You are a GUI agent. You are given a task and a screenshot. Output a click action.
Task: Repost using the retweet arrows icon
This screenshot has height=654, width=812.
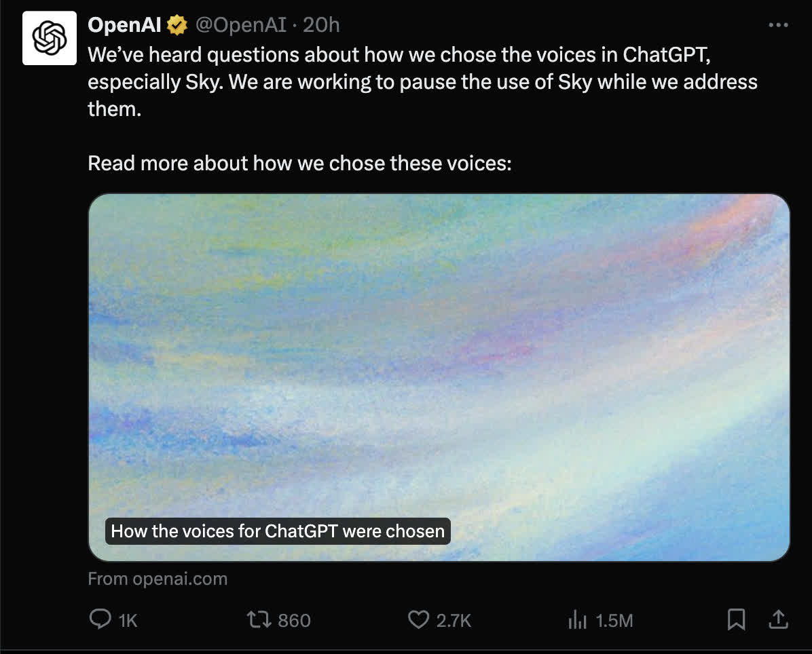259,619
